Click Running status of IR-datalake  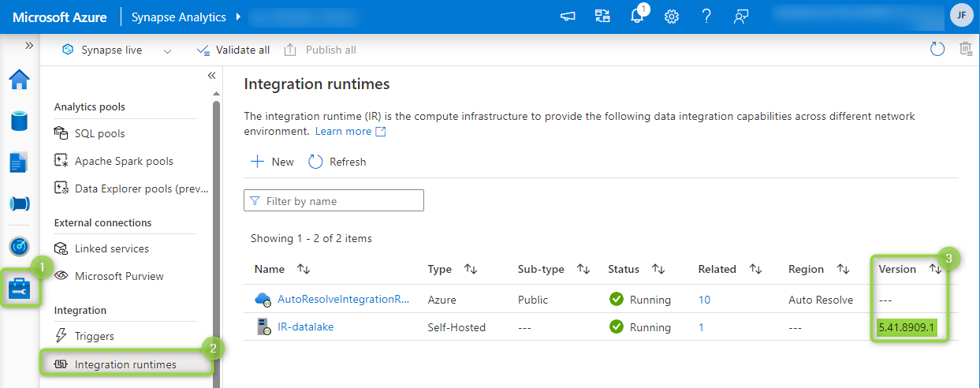639,327
